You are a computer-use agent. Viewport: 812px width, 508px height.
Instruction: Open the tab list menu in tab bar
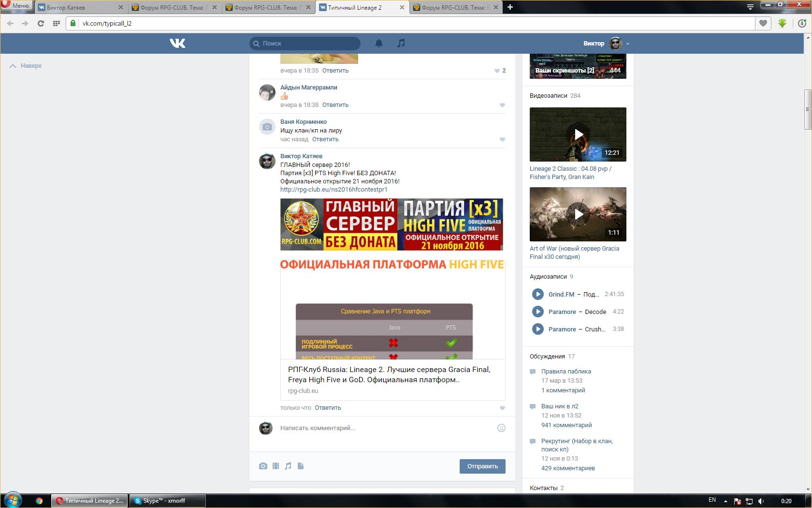click(x=750, y=7)
